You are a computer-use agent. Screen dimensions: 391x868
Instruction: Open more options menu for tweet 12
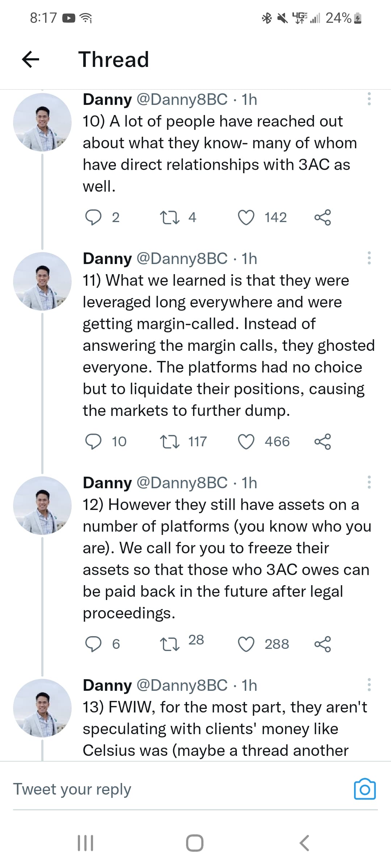pyautogui.click(x=369, y=482)
